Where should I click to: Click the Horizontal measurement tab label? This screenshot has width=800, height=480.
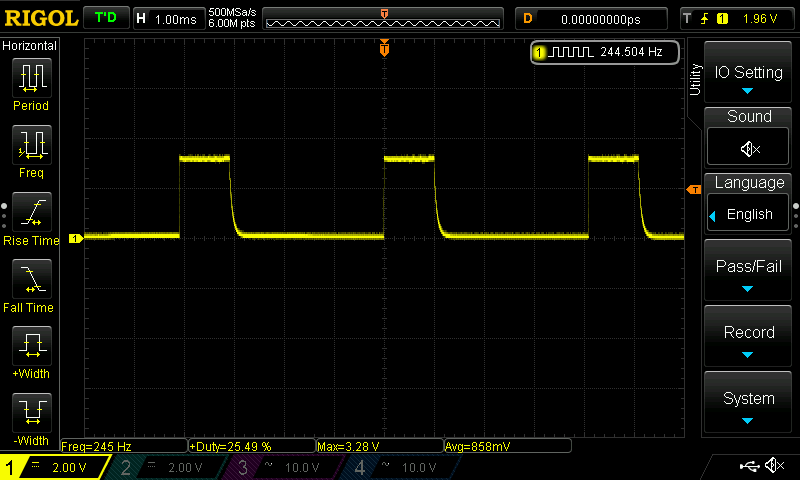(30, 46)
